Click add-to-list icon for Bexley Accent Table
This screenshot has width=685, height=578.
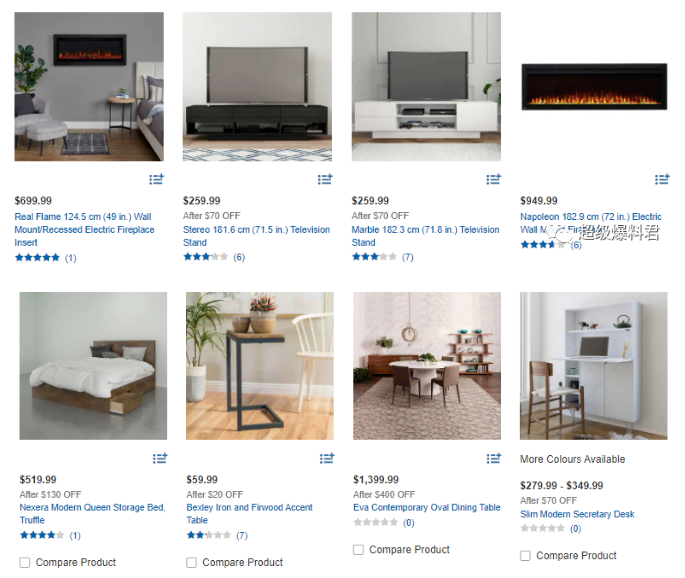(x=327, y=458)
